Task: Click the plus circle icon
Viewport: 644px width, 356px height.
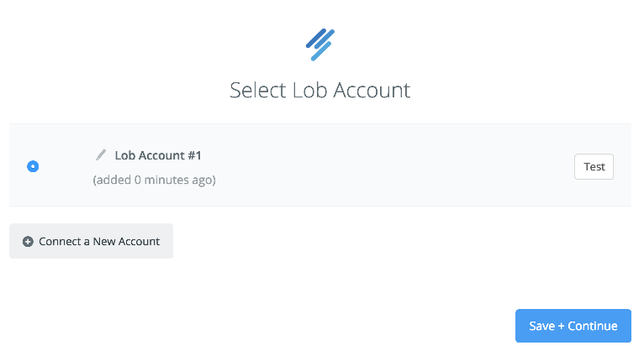Action: coord(28,242)
